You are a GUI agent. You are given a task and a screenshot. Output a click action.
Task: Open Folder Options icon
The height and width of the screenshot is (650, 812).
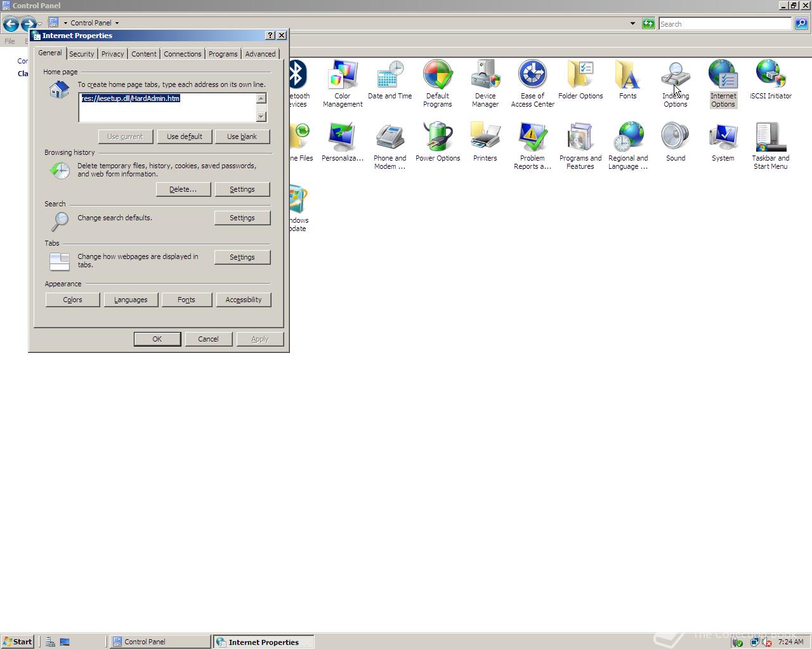[580, 80]
